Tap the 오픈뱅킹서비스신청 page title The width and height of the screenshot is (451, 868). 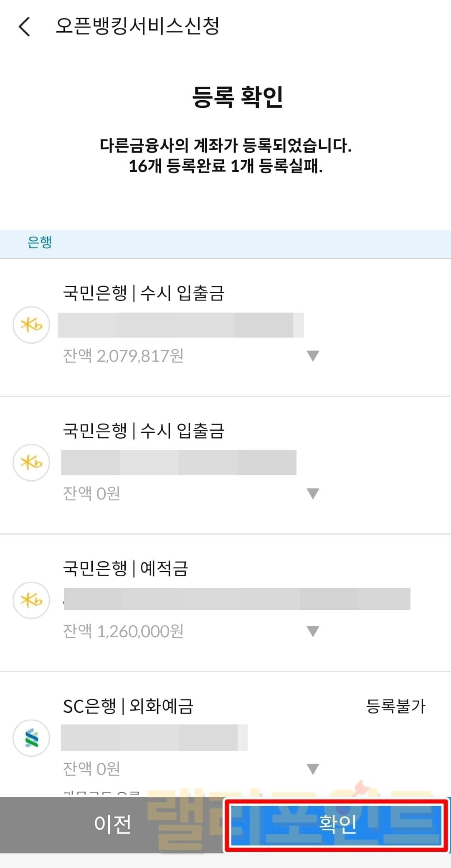coord(137,26)
